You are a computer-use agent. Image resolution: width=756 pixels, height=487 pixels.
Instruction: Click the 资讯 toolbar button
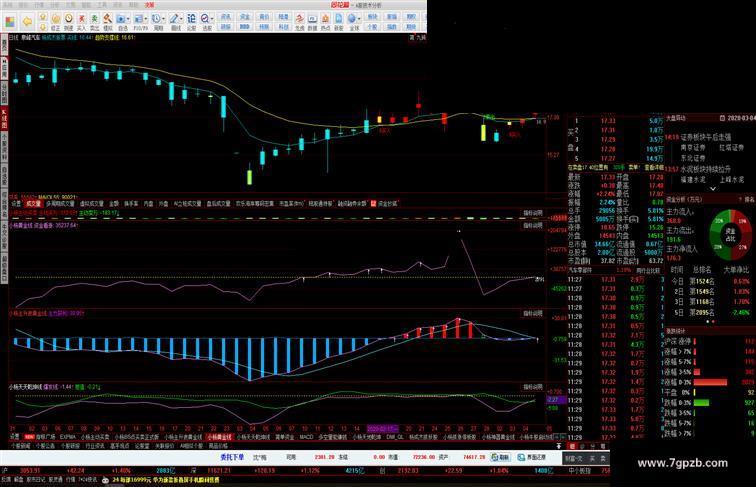[226, 17]
